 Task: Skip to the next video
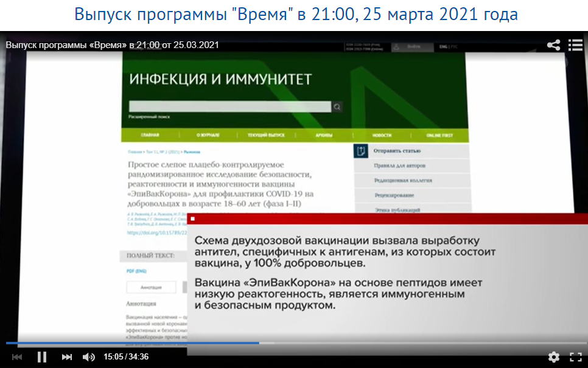[67, 357]
